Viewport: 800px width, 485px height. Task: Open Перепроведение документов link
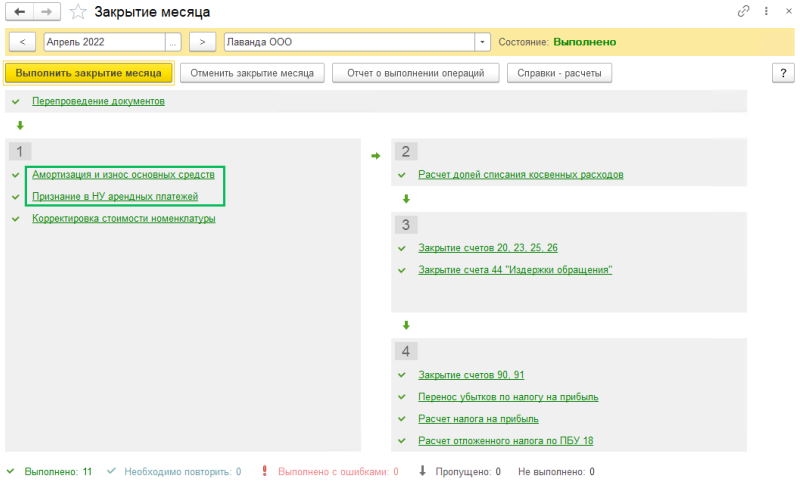click(98, 101)
